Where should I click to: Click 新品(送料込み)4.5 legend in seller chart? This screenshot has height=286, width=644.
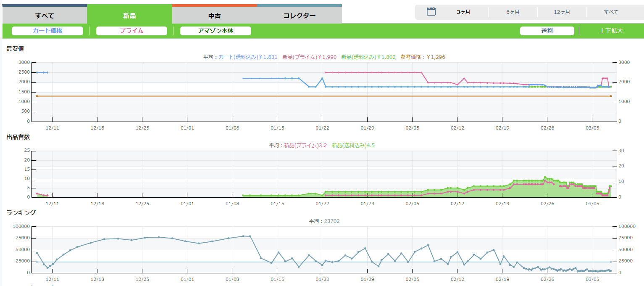[x=353, y=146]
